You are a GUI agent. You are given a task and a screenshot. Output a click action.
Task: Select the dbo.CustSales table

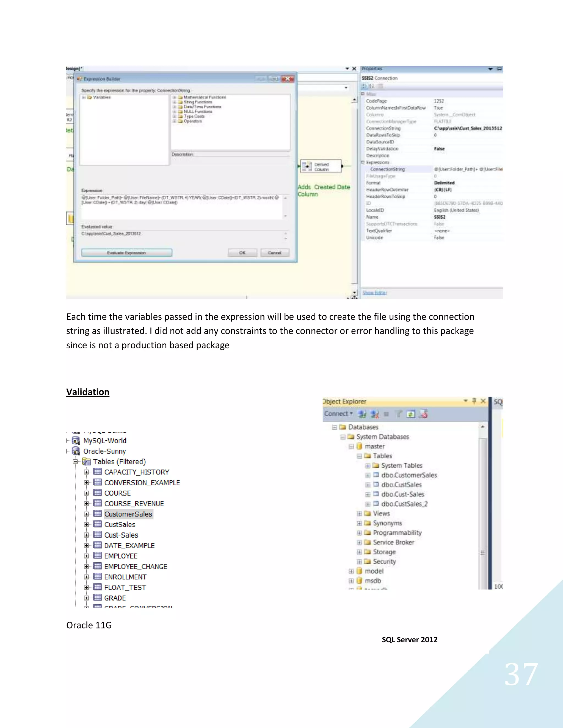point(402,485)
